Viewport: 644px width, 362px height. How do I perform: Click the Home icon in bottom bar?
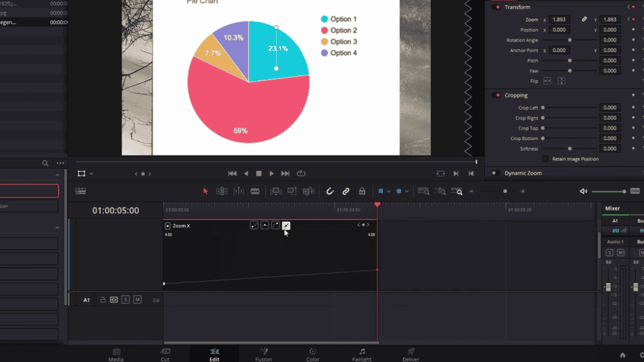click(x=623, y=355)
